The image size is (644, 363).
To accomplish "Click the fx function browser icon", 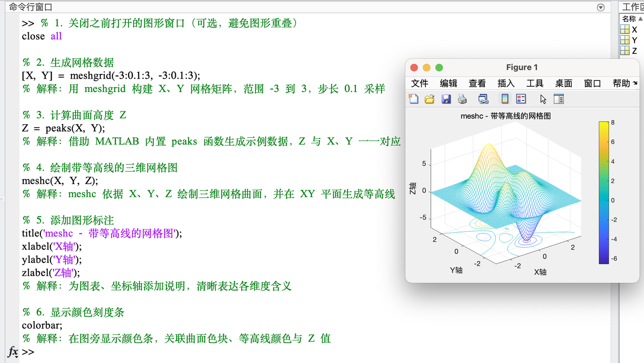I will tap(13, 352).
